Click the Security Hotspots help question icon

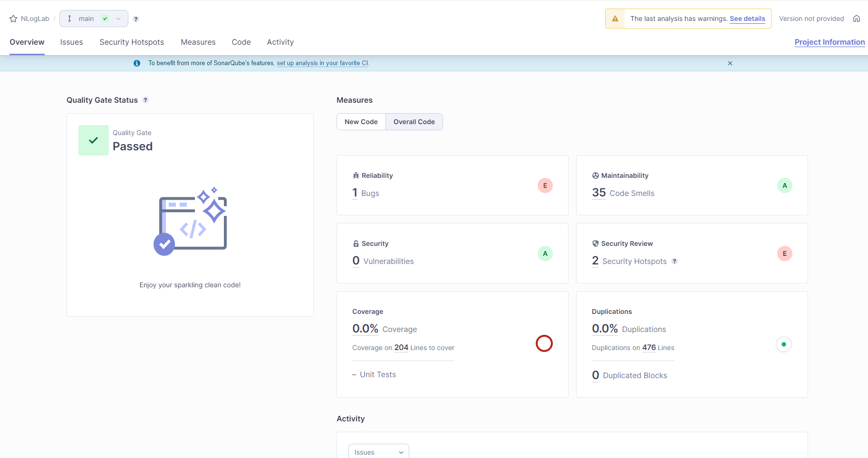(674, 261)
